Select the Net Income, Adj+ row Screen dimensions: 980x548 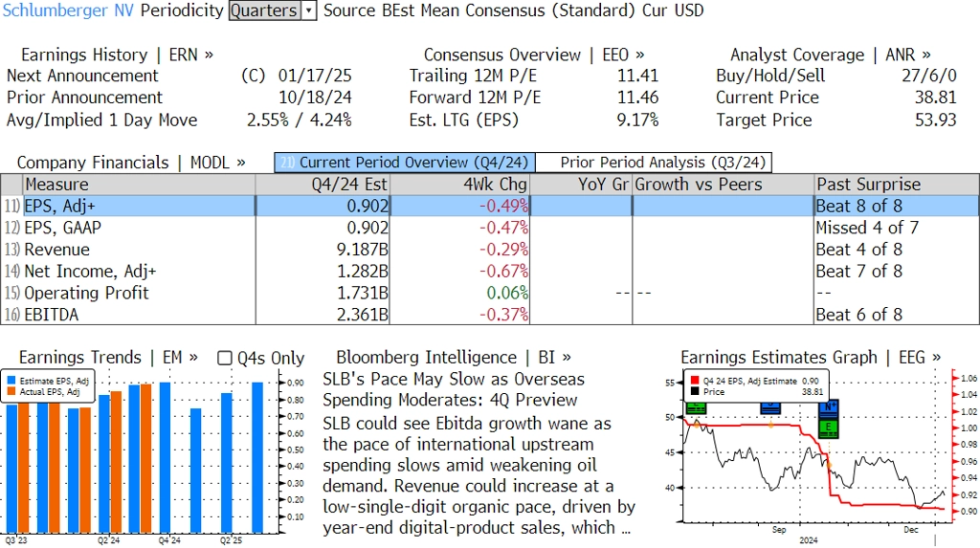490,272
